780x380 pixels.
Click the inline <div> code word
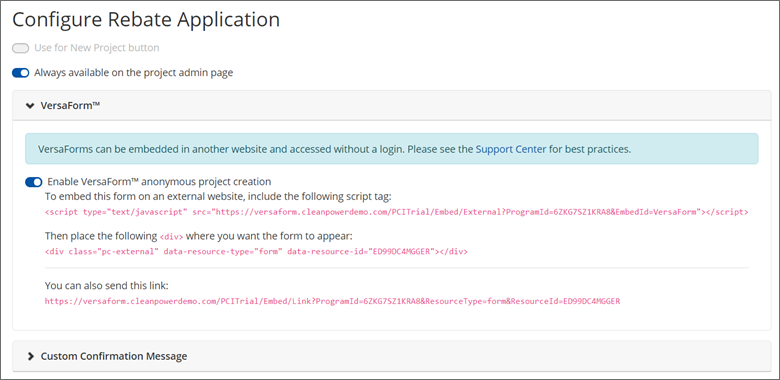172,236
